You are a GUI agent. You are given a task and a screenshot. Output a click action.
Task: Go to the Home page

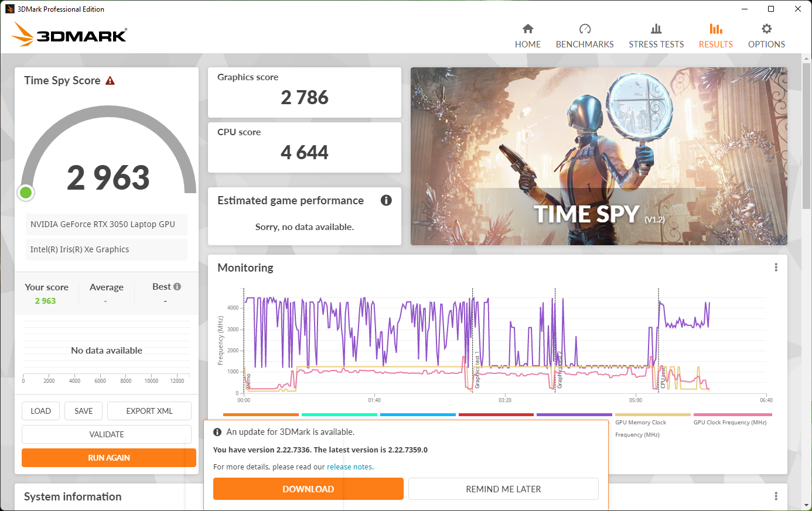click(527, 36)
